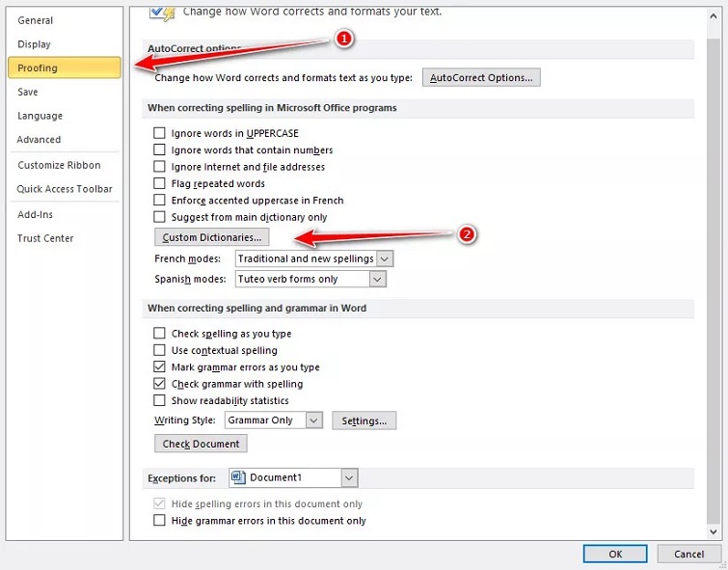The height and width of the screenshot is (570, 728).
Task: Go to Trust Center section
Action: [45, 238]
